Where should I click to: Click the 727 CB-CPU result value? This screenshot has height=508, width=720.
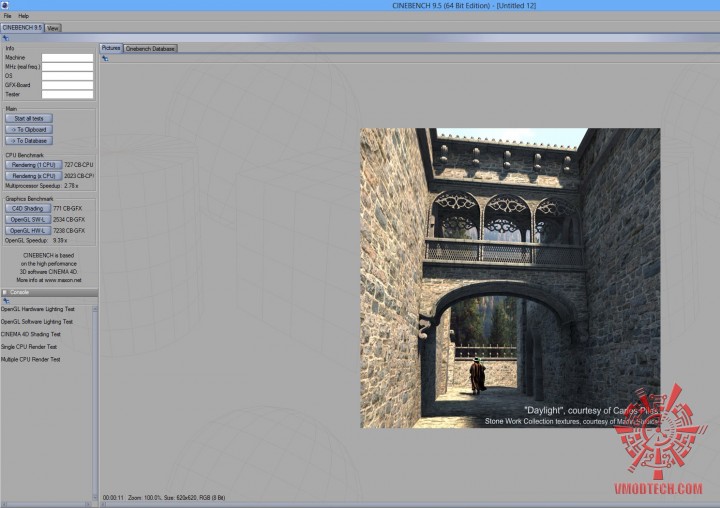79,164
